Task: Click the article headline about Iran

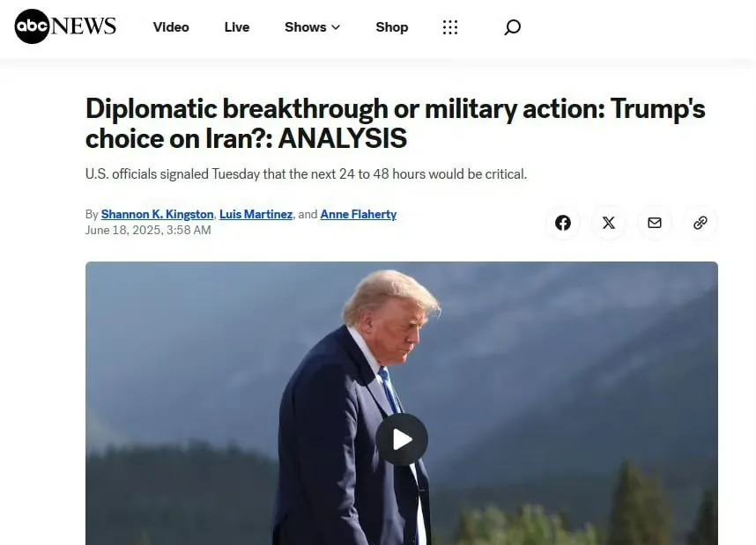Action: [x=396, y=123]
